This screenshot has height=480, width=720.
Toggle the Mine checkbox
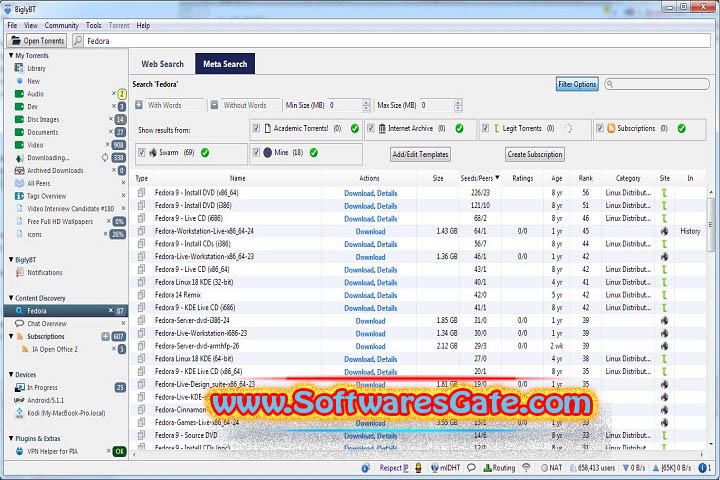tap(256, 152)
